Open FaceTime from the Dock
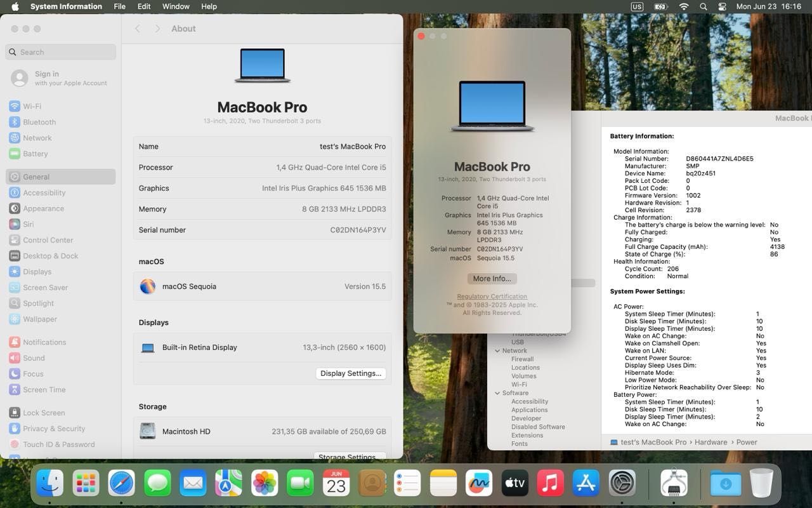The image size is (812, 508). [x=300, y=483]
